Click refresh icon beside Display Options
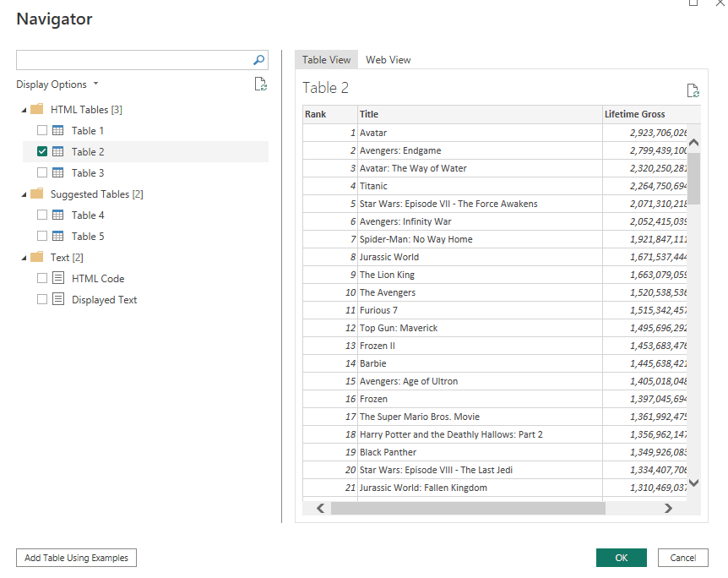 pos(260,85)
